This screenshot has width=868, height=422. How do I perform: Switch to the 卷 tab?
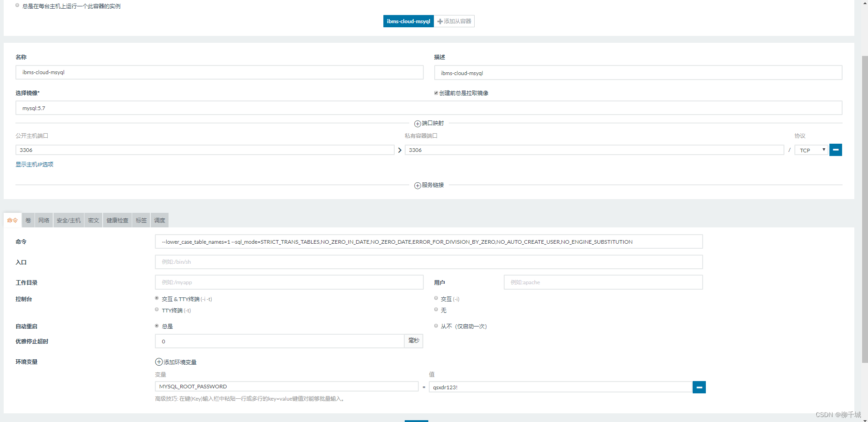[28, 220]
